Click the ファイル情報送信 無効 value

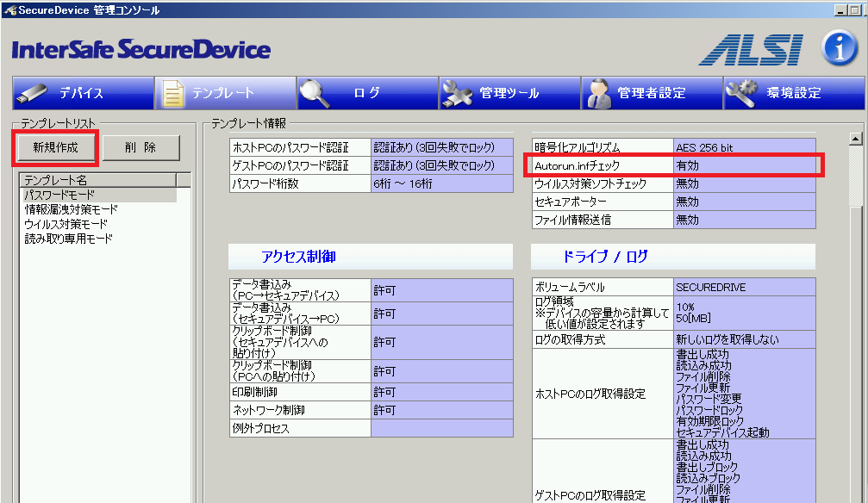(x=744, y=220)
